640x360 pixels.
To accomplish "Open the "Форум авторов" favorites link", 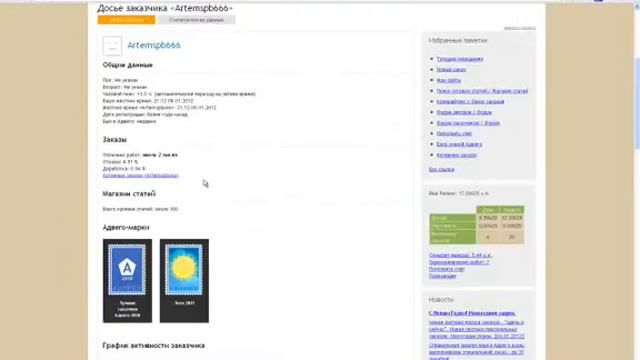I will click(464, 112).
